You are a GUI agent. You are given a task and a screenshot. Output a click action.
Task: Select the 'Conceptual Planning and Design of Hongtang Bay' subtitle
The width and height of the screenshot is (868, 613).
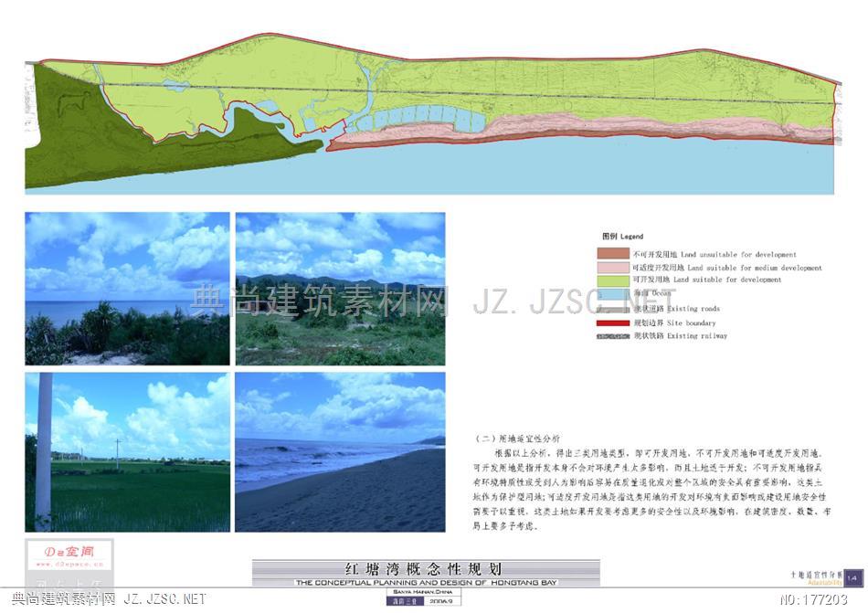point(427,583)
